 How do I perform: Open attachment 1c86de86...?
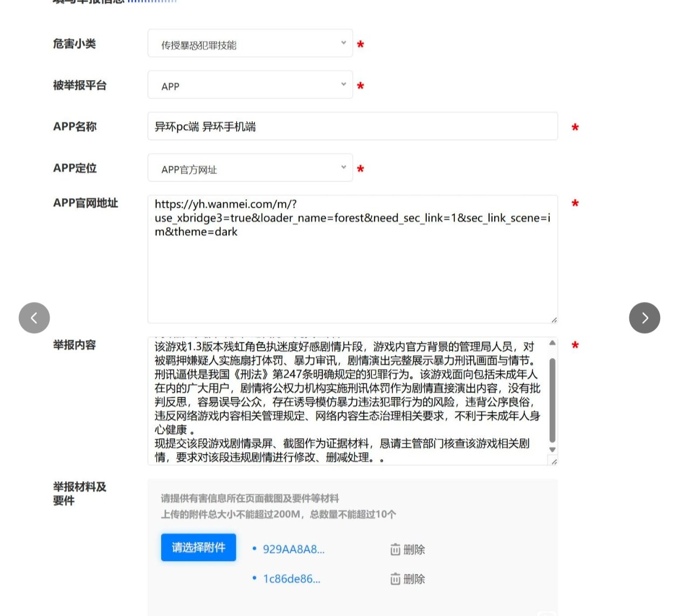click(292, 579)
